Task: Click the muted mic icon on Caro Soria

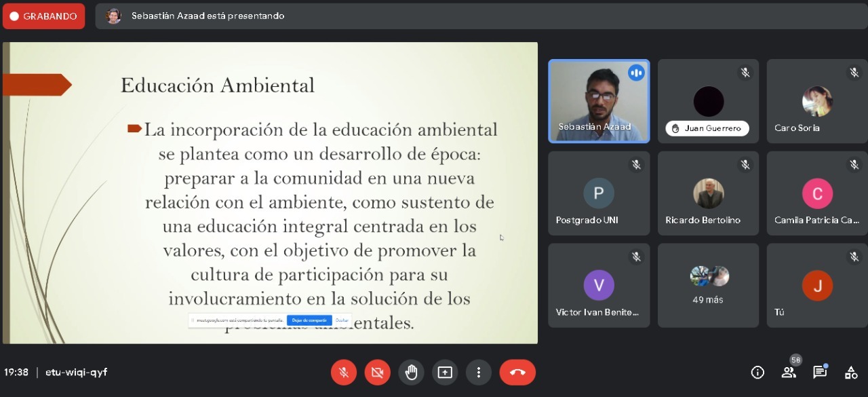Action: [x=854, y=73]
